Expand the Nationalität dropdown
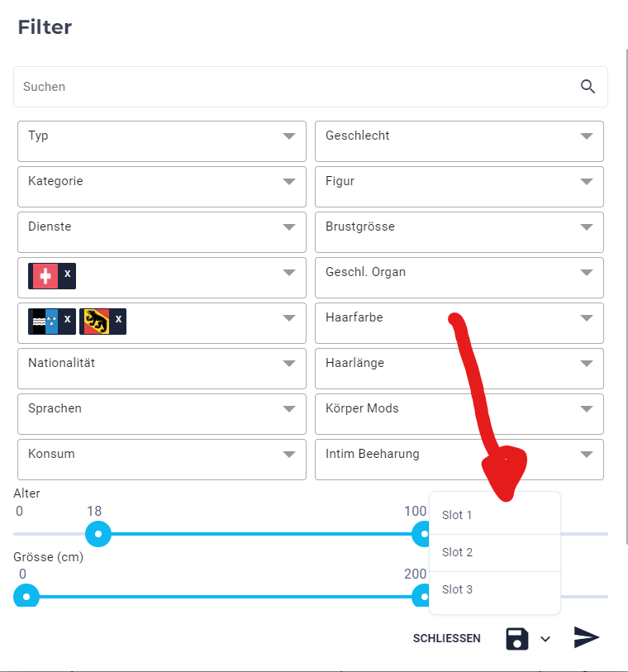 tap(162, 369)
